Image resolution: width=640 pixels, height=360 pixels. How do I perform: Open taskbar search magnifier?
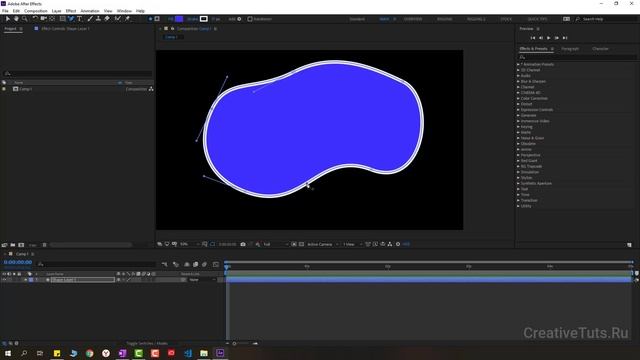[24, 353]
